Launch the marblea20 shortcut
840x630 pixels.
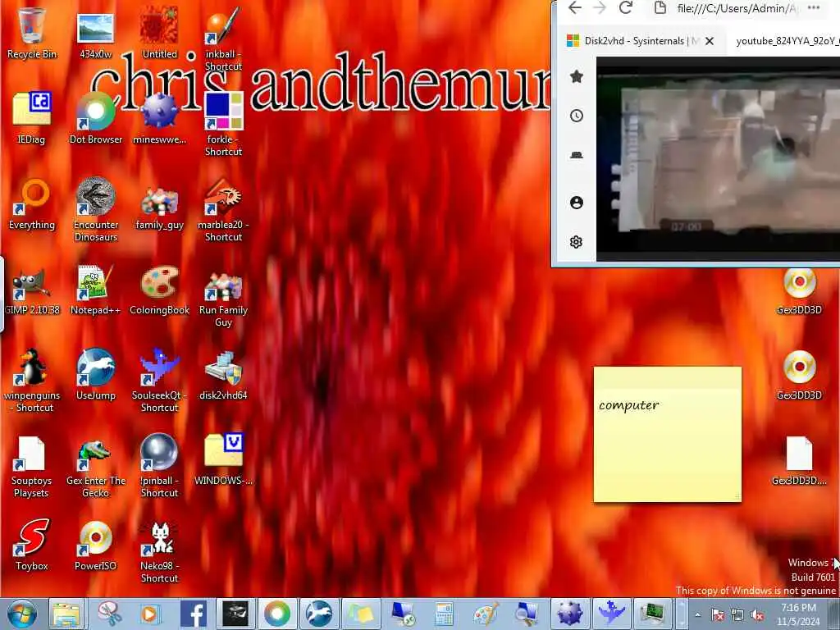click(223, 209)
